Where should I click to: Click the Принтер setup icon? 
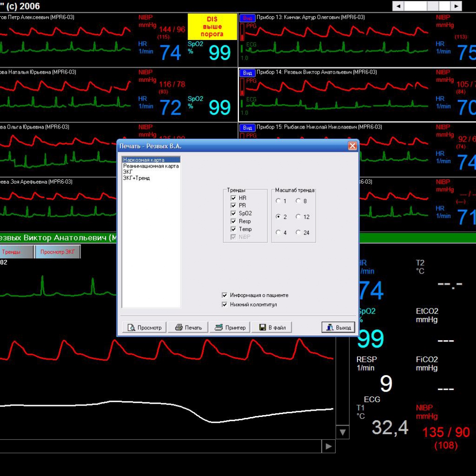tap(218, 327)
